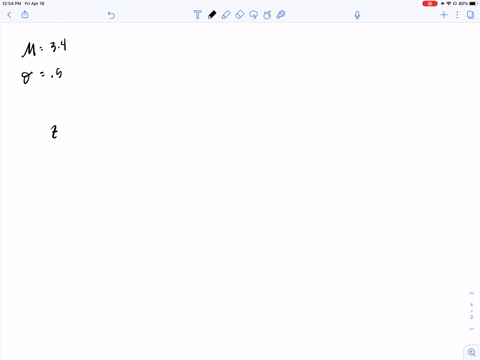The width and height of the screenshot is (480, 360).
Task: Tap the handwritten letter z
Action: (54, 132)
